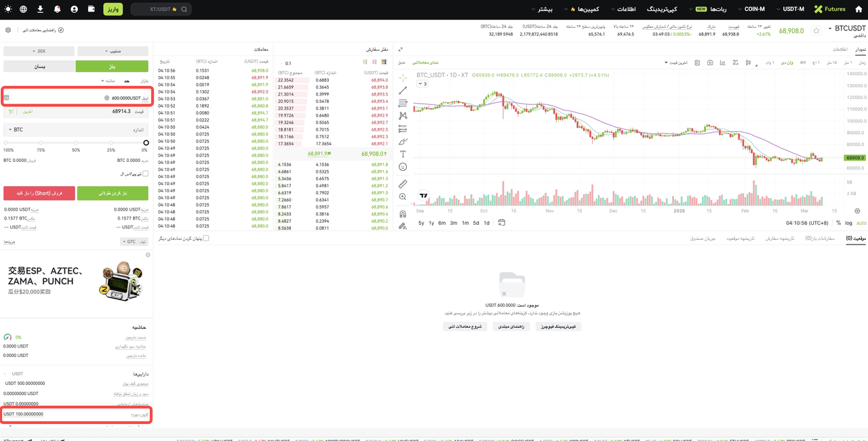
Task: Open the futures settings gear icon
Action: (8, 30)
